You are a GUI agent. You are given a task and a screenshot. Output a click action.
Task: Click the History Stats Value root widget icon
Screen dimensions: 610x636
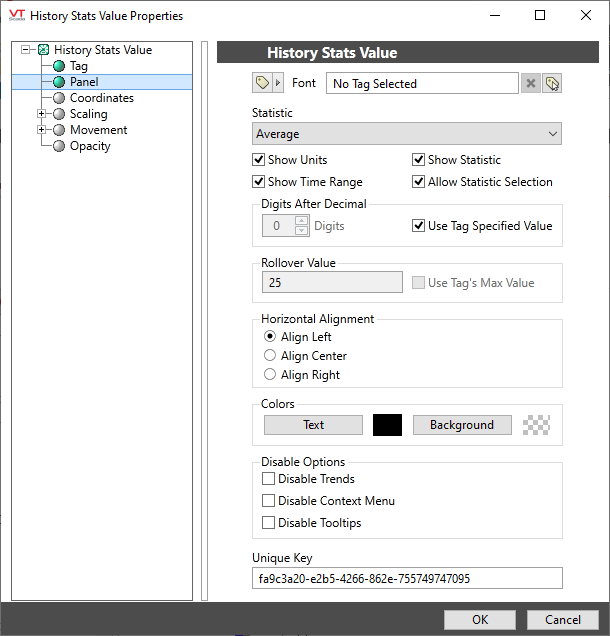[43, 50]
